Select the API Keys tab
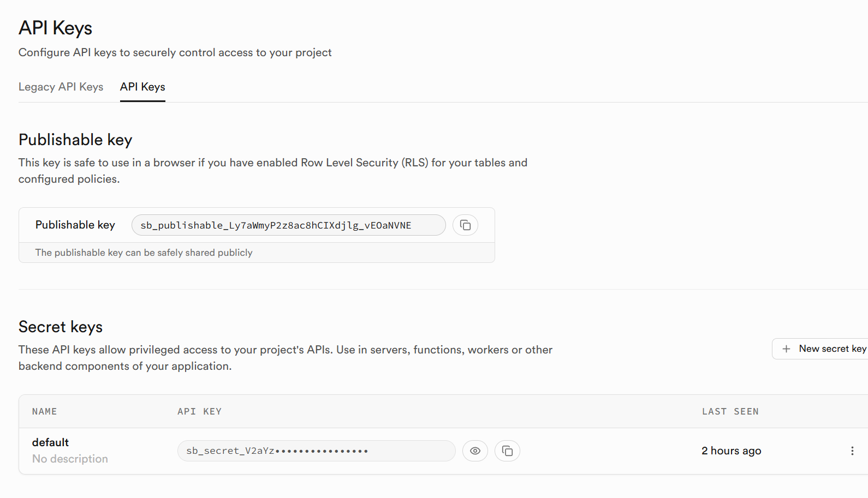Image resolution: width=868 pixels, height=498 pixels. [x=142, y=87]
